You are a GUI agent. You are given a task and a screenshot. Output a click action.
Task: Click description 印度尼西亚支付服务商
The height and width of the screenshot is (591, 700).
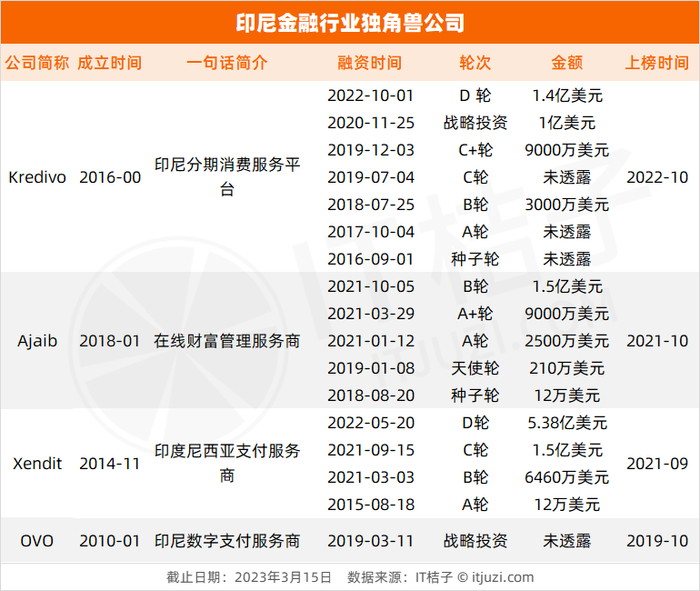227,463
